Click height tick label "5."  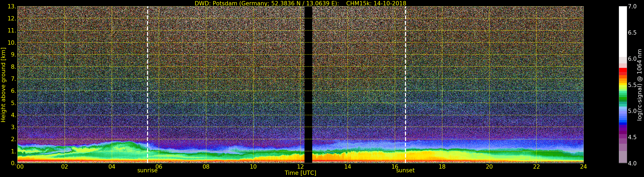pyautogui.click(x=14, y=103)
